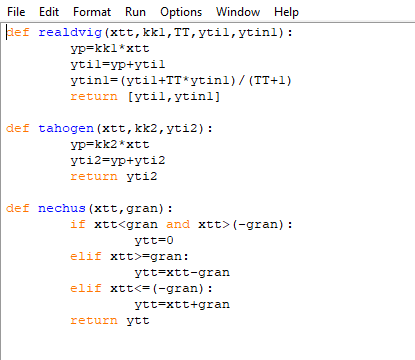The image size is (415, 360).
Task: Click the line ytinl=(ytil+TT*ytinl)/(TT+1)
Action: click(x=181, y=80)
